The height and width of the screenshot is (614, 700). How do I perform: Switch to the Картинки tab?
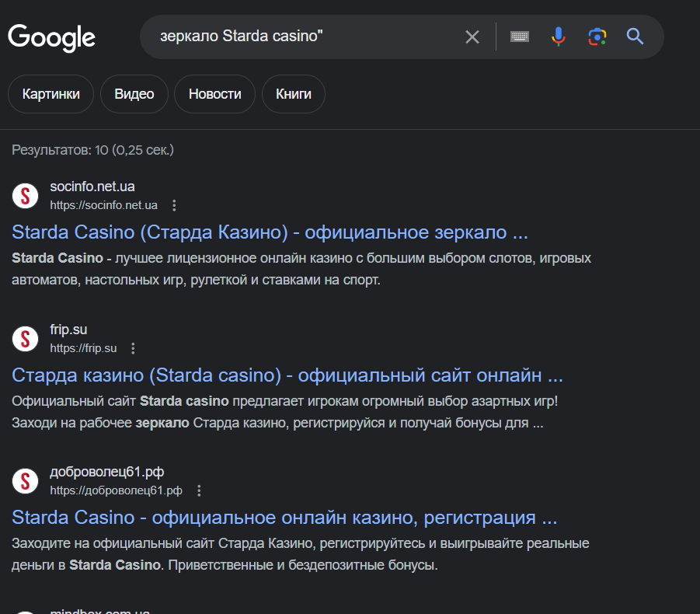pos(51,94)
